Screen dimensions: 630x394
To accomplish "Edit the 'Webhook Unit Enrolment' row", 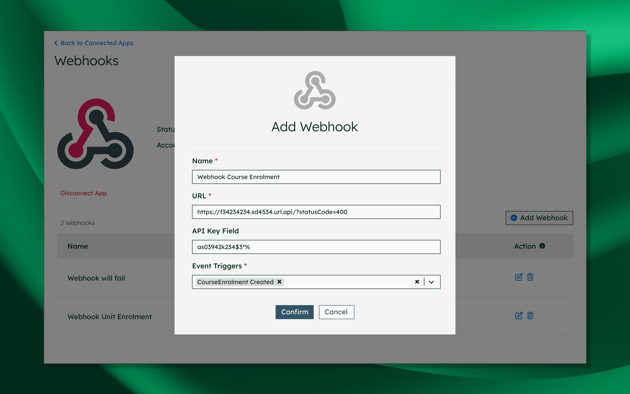I will click(x=519, y=316).
